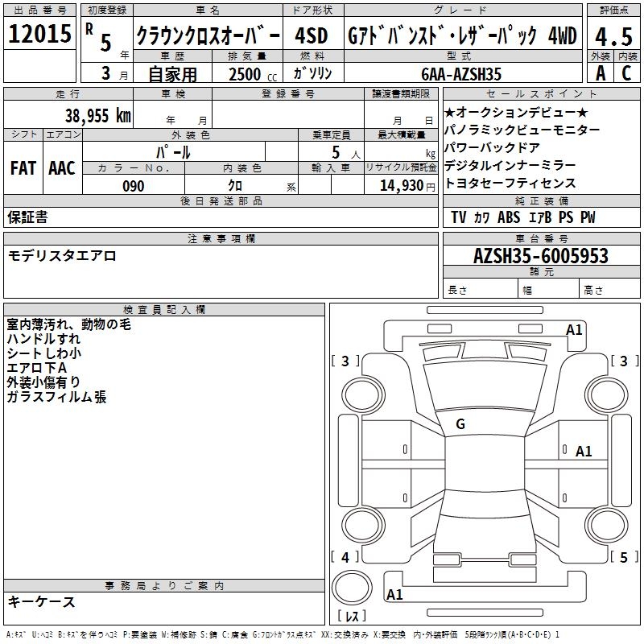Viewport: 644px width, 644px height.
Task: Click the 高さ dimension field
Action: click(x=609, y=289)
